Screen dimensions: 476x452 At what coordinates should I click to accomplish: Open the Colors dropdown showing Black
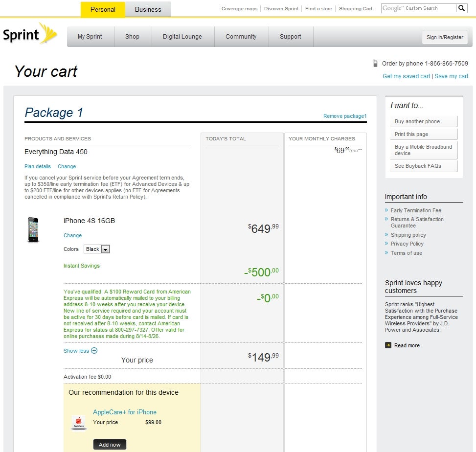point(96,249)
